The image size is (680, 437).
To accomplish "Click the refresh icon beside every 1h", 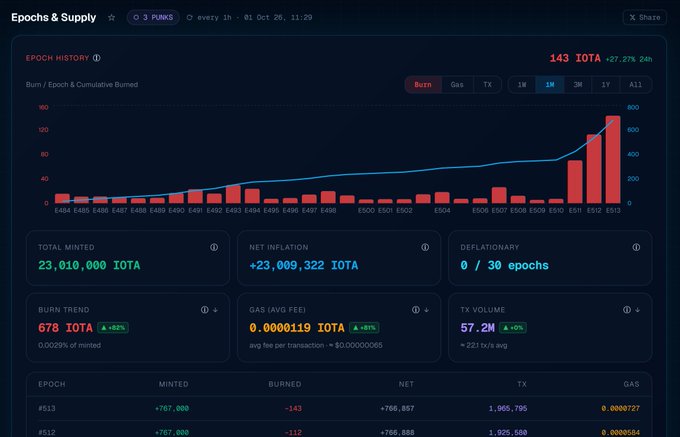I will (190, 17).
